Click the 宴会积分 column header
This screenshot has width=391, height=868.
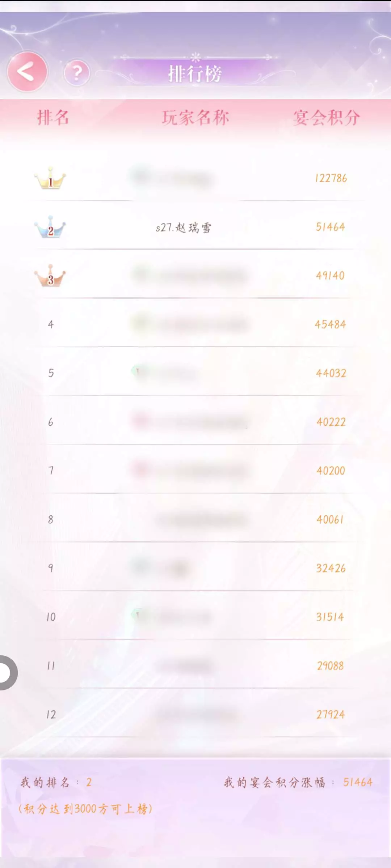click(x=327, y=118)
